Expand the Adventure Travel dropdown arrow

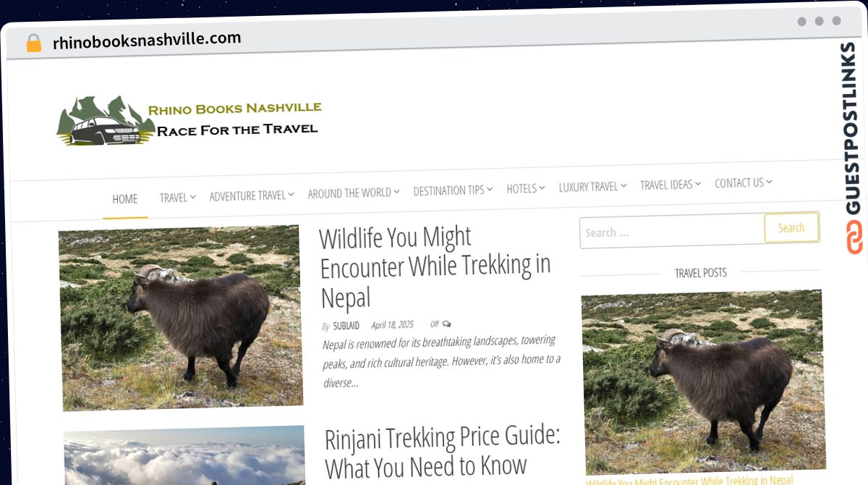click(291, 194)
